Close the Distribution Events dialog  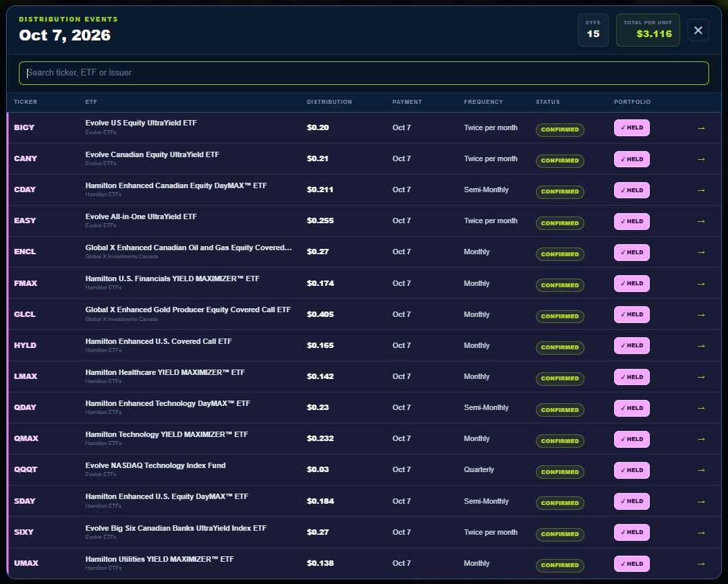[x=698, y=30]
